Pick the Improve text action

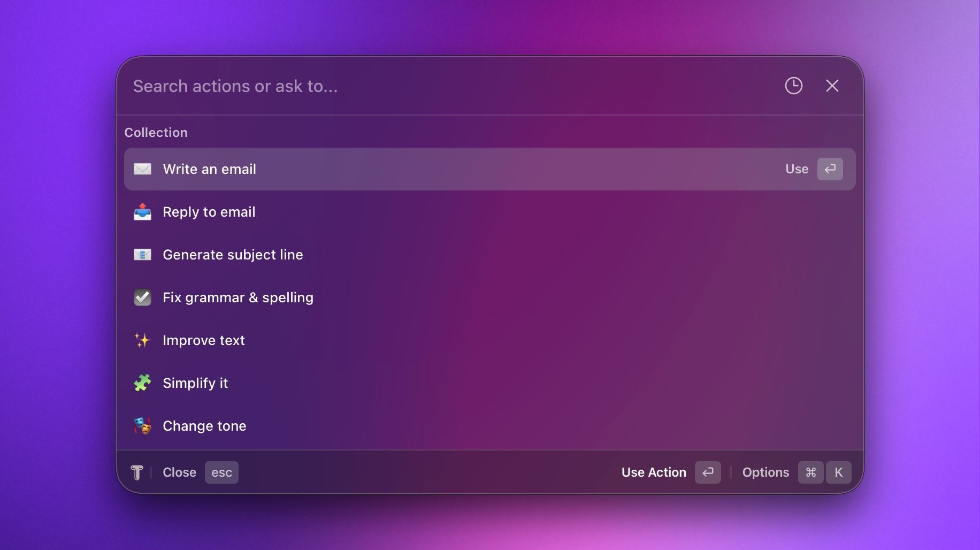[203, 340]
